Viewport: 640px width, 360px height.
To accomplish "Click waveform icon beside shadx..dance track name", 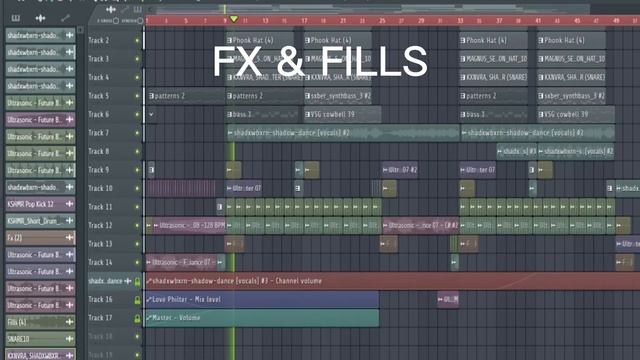I will [x=128, y=281].
